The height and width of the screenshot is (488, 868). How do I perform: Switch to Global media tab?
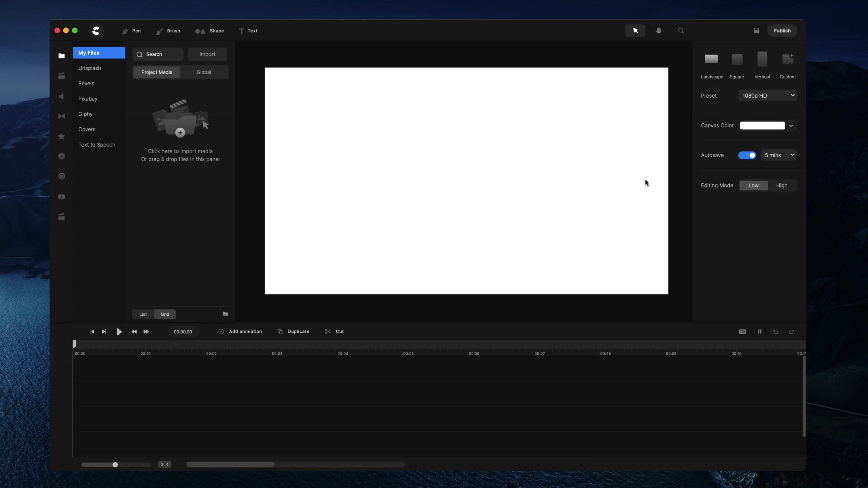click(x=203, y=72)
